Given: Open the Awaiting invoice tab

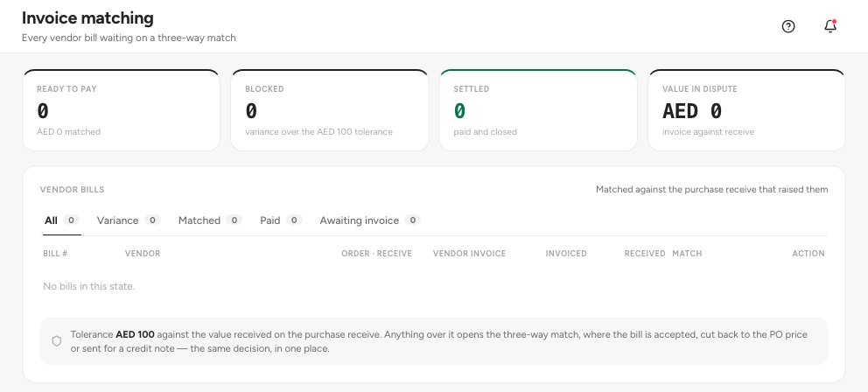Looking at the screenshot, I should click(x=370, y=220).
